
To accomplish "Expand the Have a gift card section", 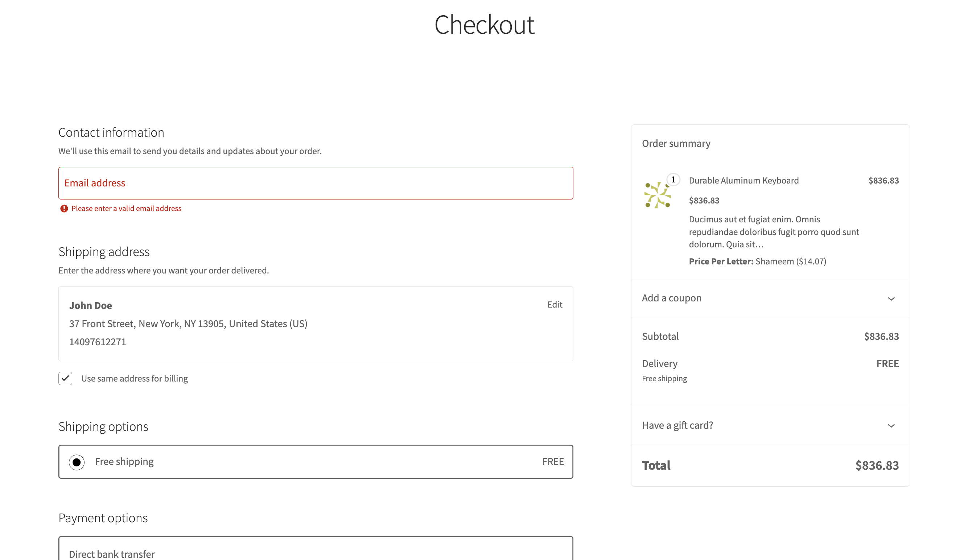I will coord(770,425).
